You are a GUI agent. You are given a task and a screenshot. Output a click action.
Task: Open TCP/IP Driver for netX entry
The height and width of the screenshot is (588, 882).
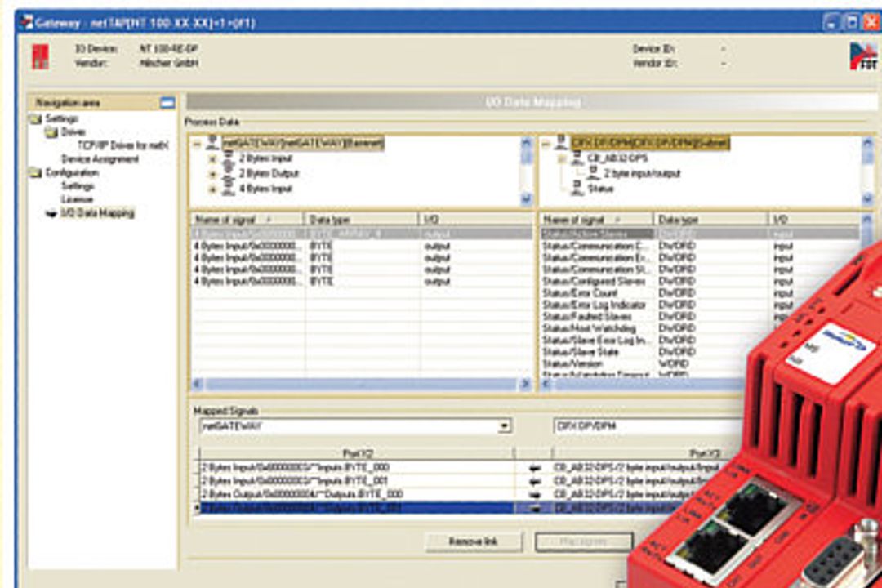click(x=122, y=145)
